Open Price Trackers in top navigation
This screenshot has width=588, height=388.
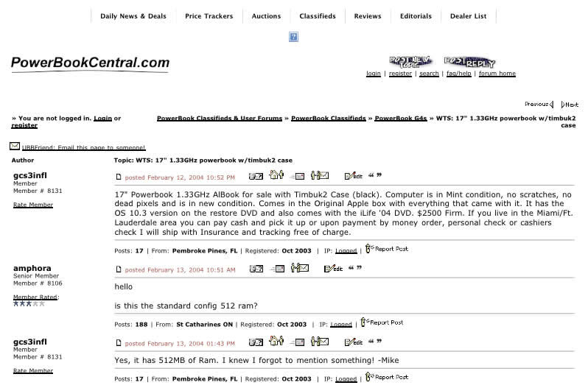[x=209, y=15]
